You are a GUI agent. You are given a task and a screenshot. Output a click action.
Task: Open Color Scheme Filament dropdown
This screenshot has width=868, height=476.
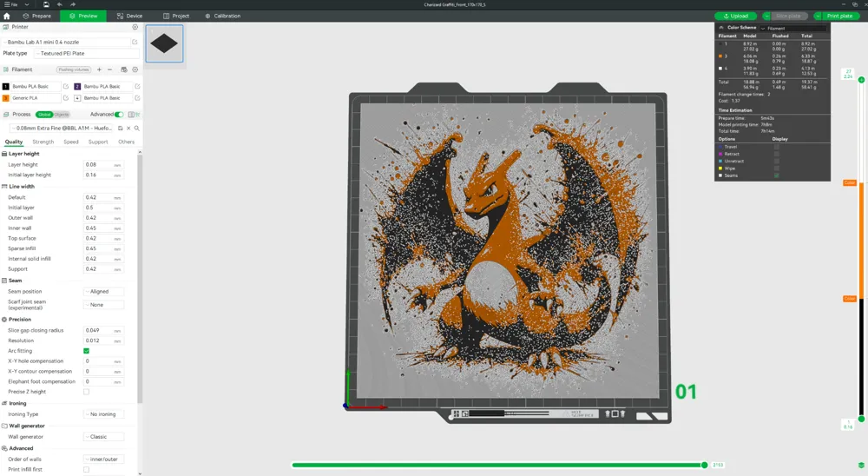coord(792,28)
